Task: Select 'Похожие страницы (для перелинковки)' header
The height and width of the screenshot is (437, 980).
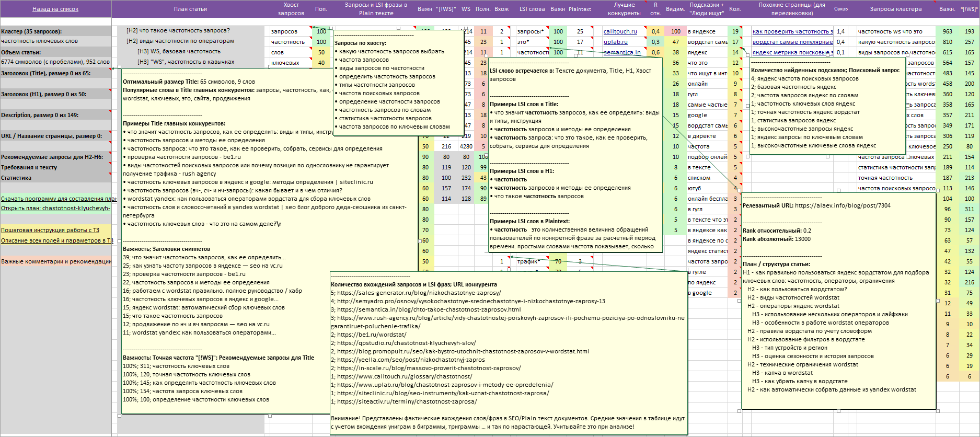Action: pyautogui.click(x=792, y=9)
